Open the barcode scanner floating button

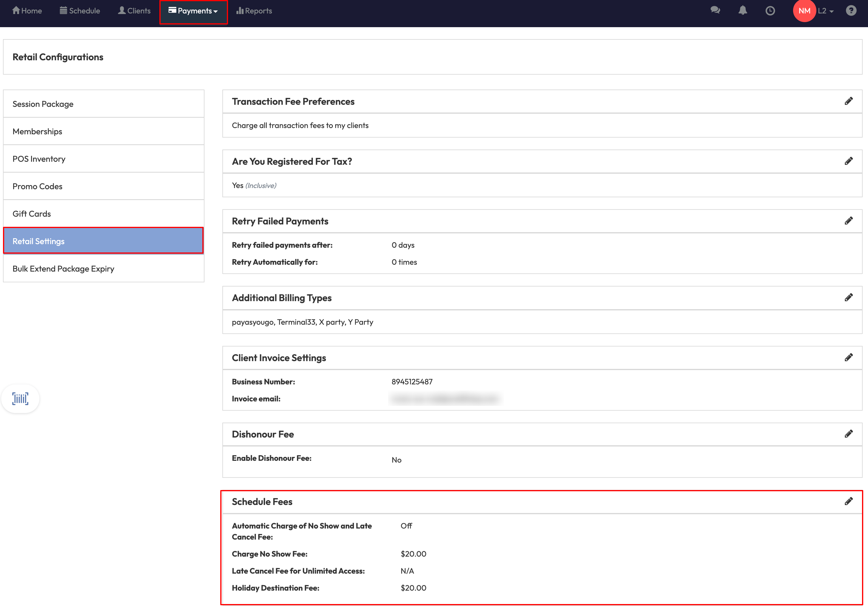point(20,398)
